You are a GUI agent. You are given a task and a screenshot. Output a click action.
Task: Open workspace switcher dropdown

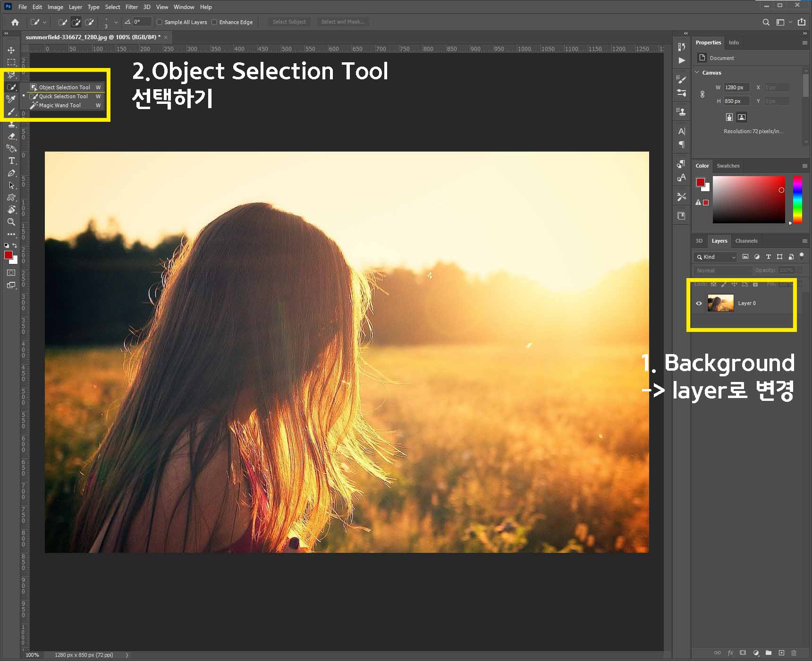tap(783, 22)
